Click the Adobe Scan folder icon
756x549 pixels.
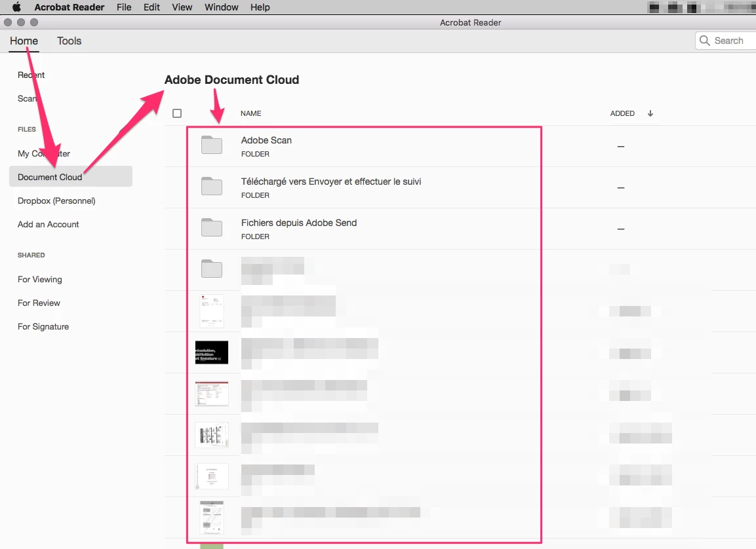(x=212, y=145)
